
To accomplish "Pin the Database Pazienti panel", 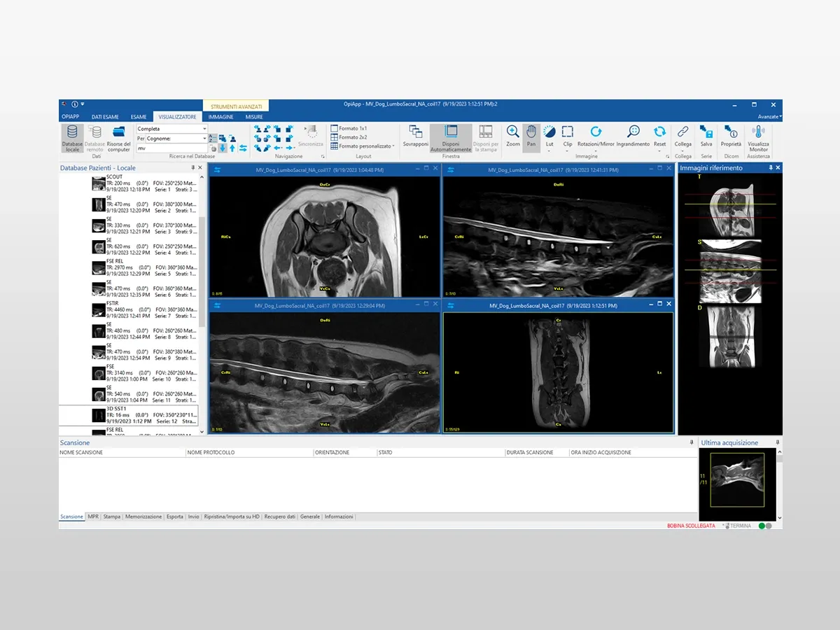I will click(193, 168).
